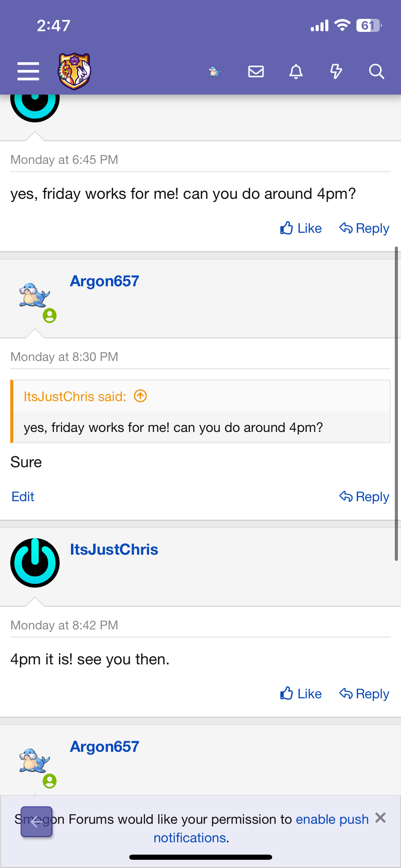Like the 6:45 PM friday post
The image size is (401, 868).
point(301,228)
